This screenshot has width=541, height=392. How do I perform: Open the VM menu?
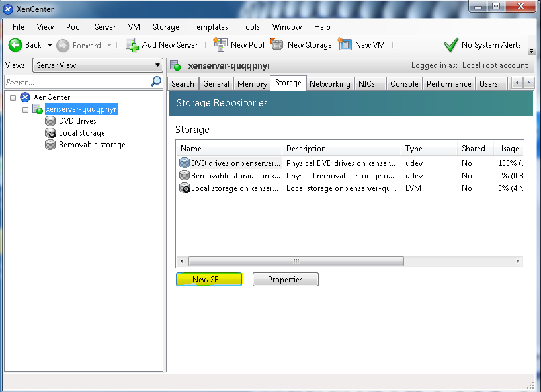134,27
